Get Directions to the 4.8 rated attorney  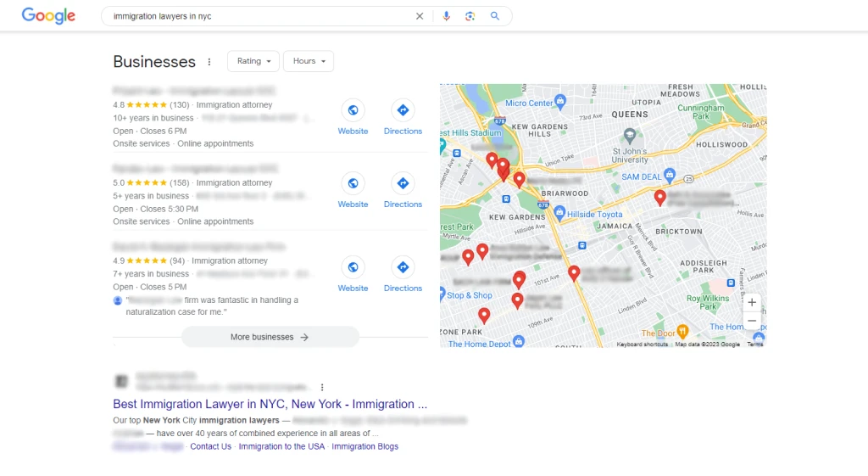403,117
